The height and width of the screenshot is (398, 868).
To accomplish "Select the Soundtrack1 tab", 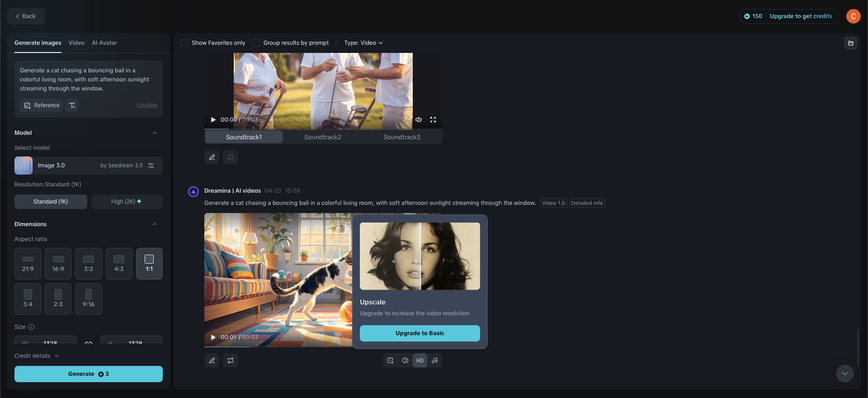I will [x=244, y=137].
